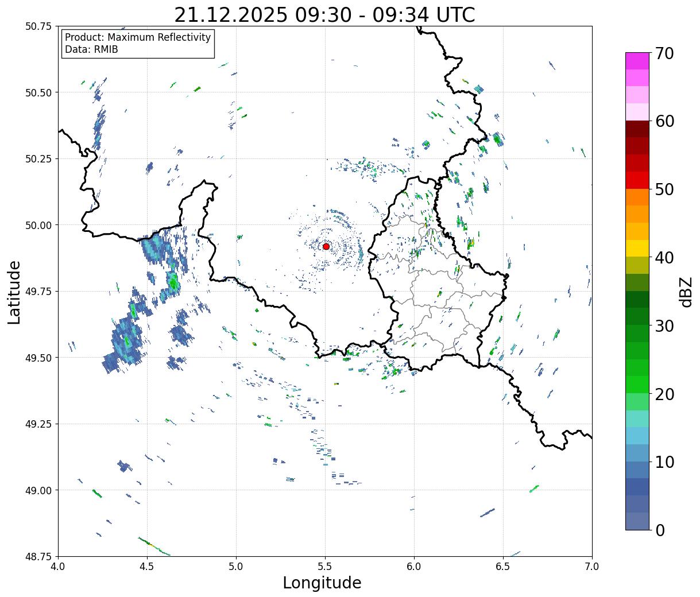Click the plot title showing 09:30 - 09:34 UTC
Screen dimensions: 700x597
[x=324, y=14]
